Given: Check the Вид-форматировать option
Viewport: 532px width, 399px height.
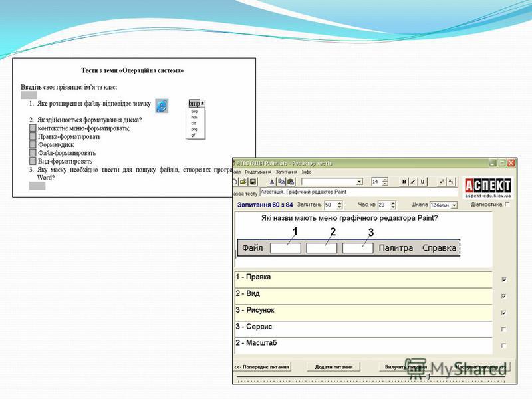Looking at the screenshot, I should [33, 161].
